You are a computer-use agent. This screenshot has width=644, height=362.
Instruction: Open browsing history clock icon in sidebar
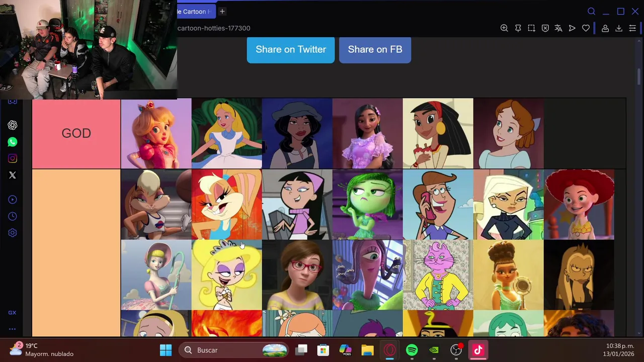[x=13, y=216]
